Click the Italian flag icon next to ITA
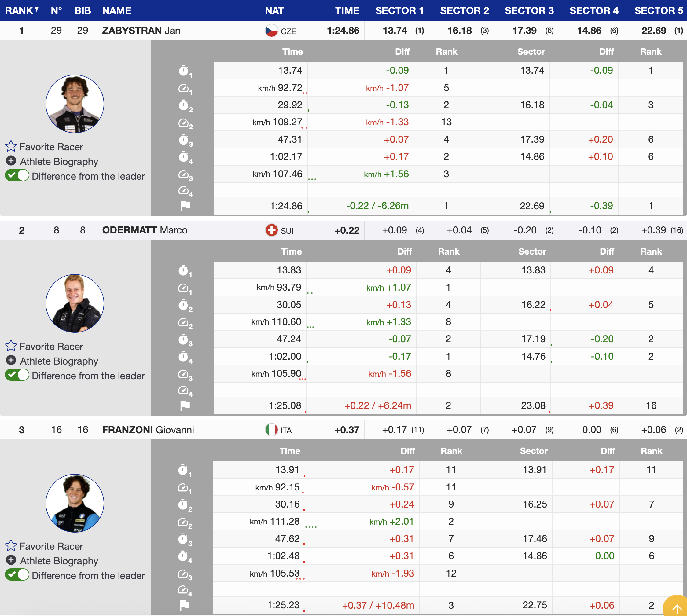The width and height of the screenshot is (687, 616). [x=271, y=430]
